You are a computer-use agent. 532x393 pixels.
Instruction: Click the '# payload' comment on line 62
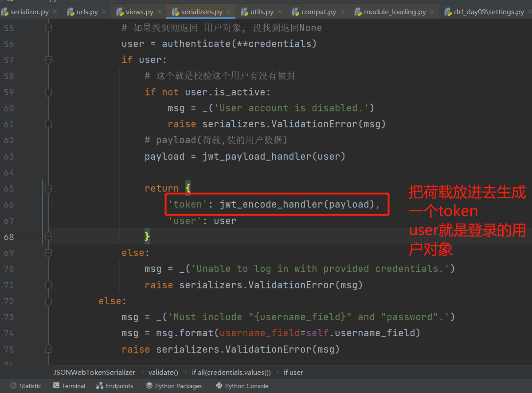[216, 140]
